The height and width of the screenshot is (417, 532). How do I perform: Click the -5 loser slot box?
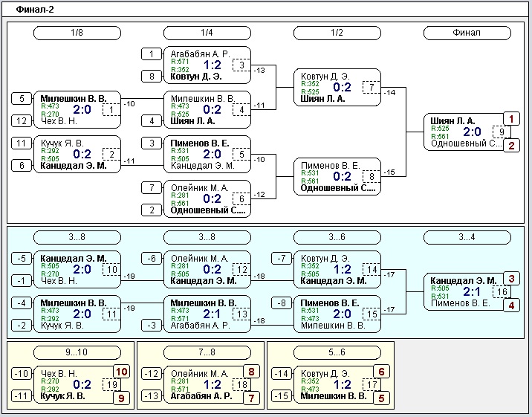point(22,258)
